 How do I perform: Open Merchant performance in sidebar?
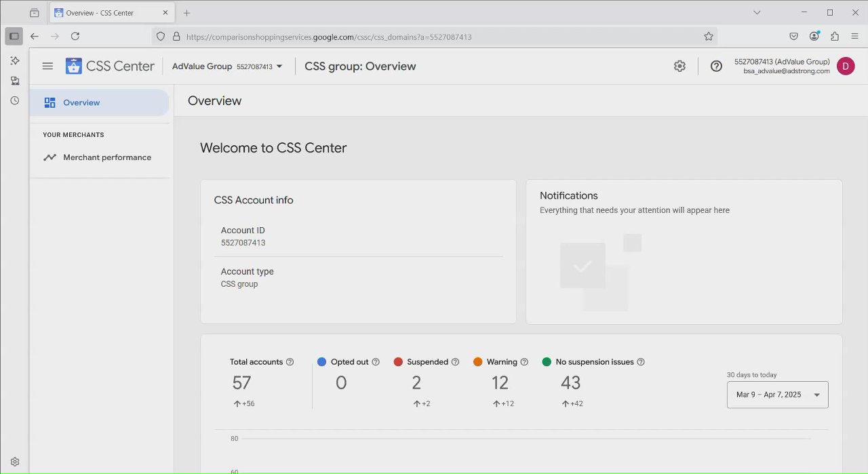pos(99,157)
